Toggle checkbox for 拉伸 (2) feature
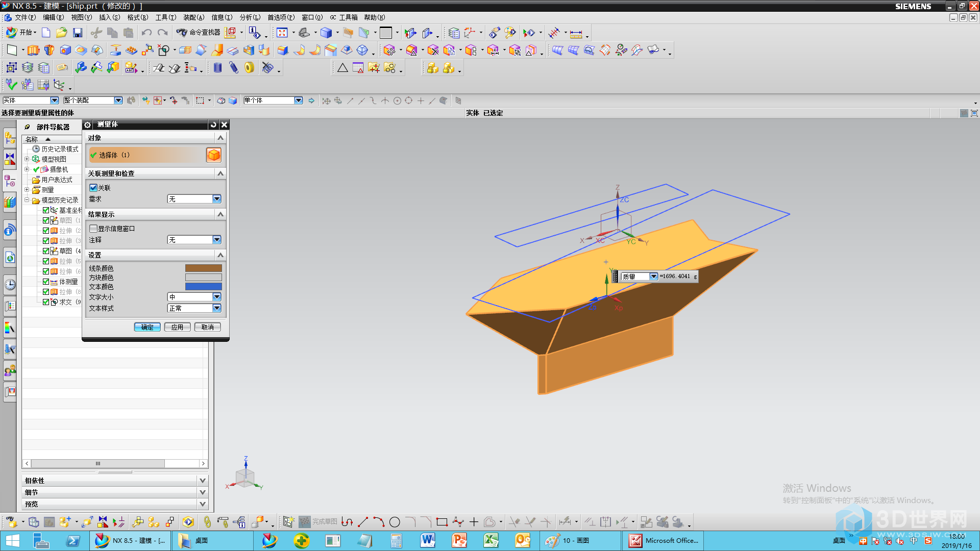This screenshot has width=980, height=551. point(46,231)
